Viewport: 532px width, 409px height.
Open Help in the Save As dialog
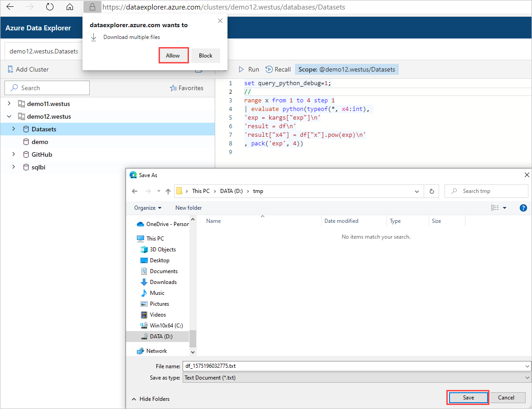523,207
